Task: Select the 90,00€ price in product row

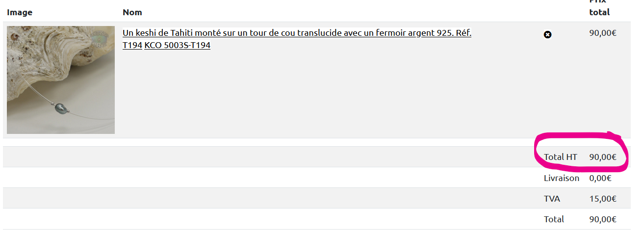Action: coord(603,33)
